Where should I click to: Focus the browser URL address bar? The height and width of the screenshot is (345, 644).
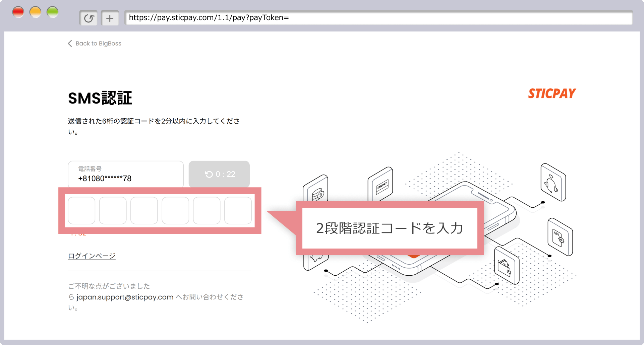click(378, 18)
